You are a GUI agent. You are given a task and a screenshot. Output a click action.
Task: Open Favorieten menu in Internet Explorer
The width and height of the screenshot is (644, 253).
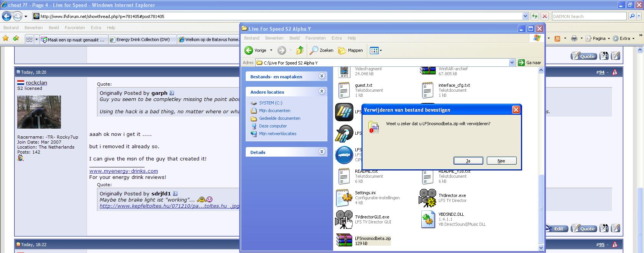tap(75, 28)
